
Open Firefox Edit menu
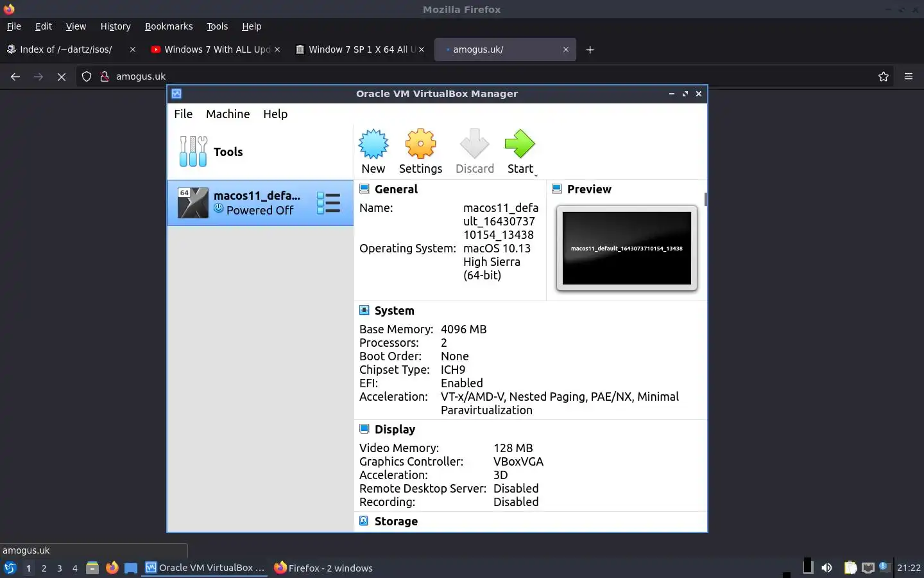click(x=44, y=26)
